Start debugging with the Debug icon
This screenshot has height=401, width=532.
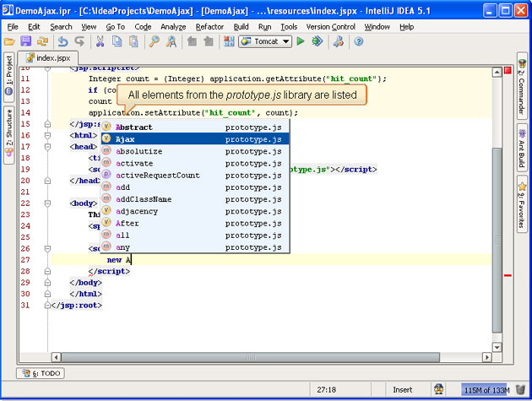(317, 41)
